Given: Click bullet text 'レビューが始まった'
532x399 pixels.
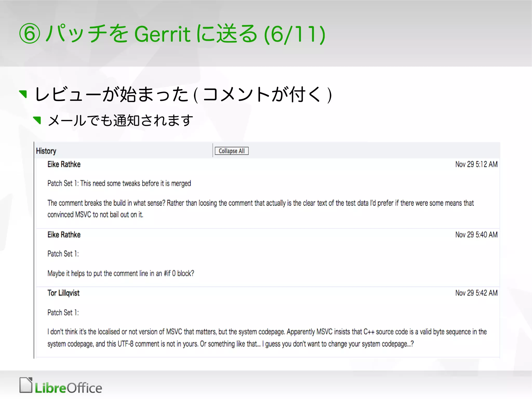Looking at the screenshot, I should [112, 94].
